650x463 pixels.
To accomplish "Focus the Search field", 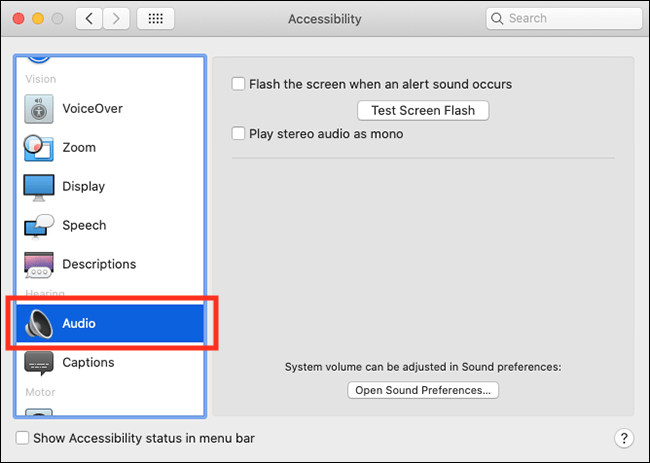I will pos(564,18).
